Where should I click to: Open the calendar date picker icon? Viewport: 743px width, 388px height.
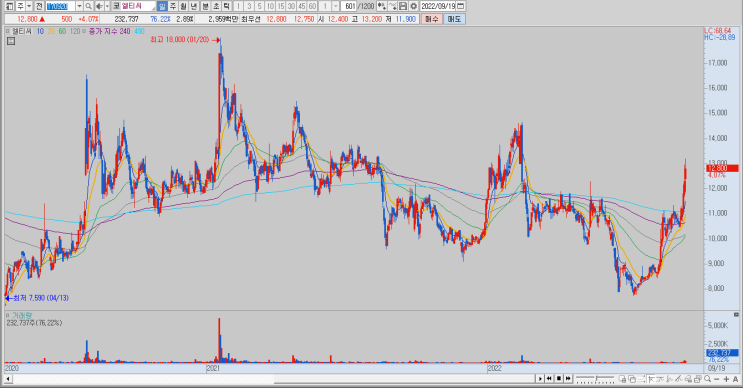(x=460, y=6)
